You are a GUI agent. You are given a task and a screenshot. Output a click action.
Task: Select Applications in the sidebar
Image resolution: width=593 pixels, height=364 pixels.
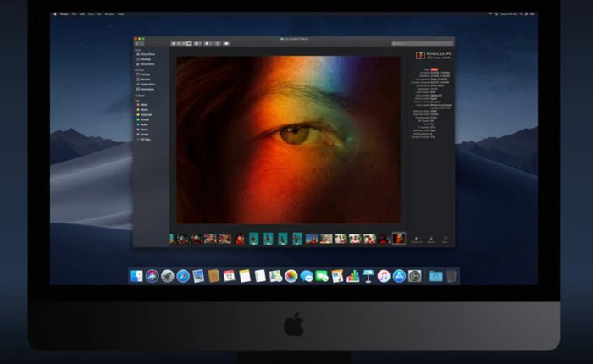[146, 85]
